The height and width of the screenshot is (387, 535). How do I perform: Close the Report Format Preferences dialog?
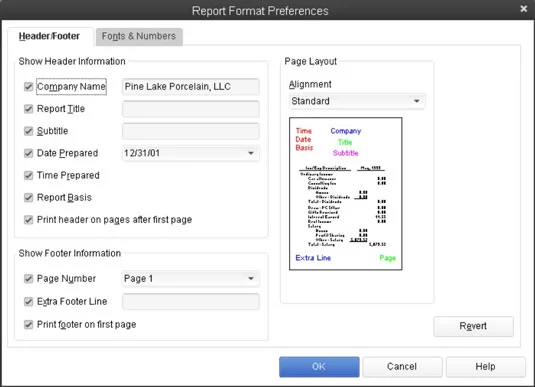[x=524, y=9]
